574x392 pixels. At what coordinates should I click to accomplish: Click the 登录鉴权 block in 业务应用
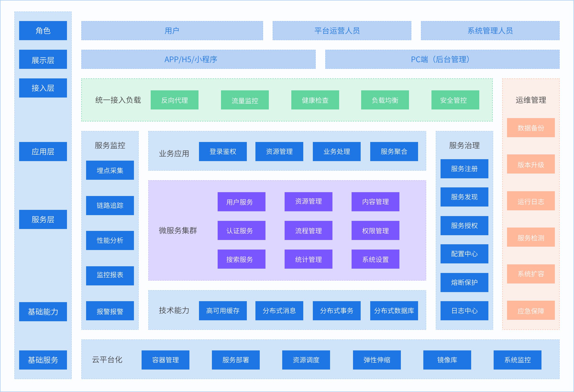pos(223,152)
